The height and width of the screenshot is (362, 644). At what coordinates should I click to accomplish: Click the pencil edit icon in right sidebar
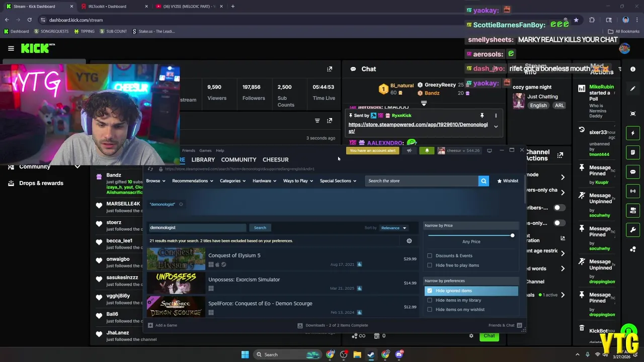coord(633,89)
